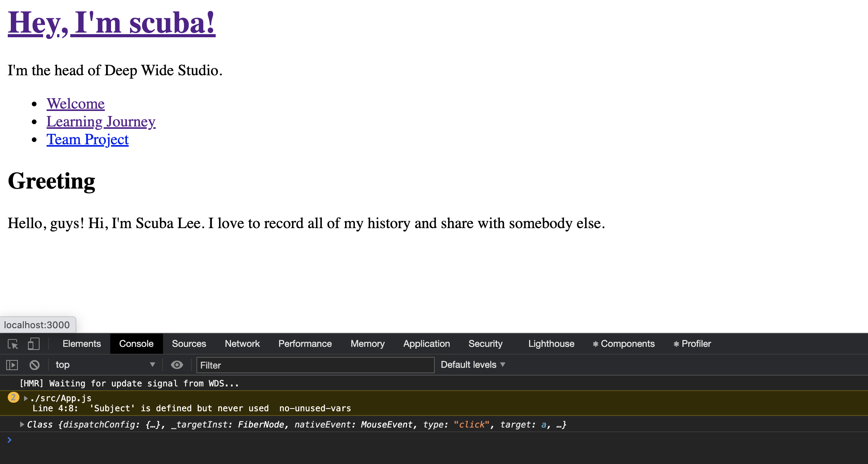The width and height of the screenshot is (868, 464).
Task: Clear console with the ban icon
Action: tap(35, 365)
